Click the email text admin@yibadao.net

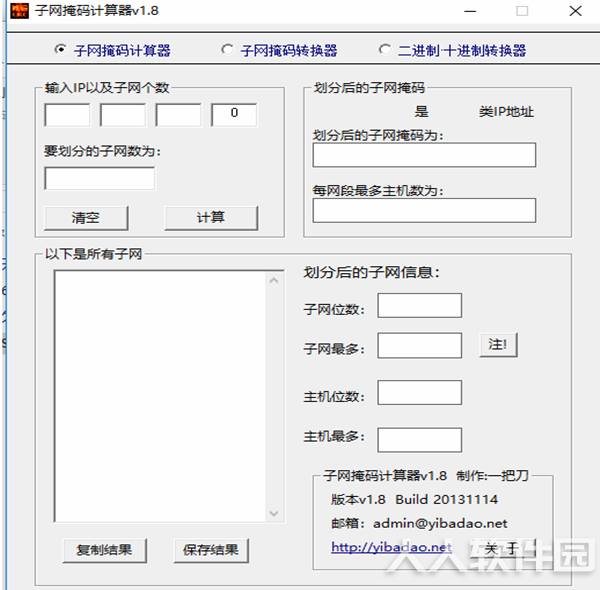click(440, 523)
